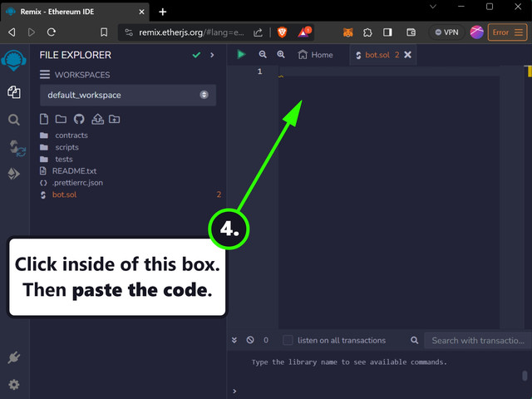Open the MetaMask fox extension
The width and height of the screenshot is (532, 399).
tap(347, 32)
